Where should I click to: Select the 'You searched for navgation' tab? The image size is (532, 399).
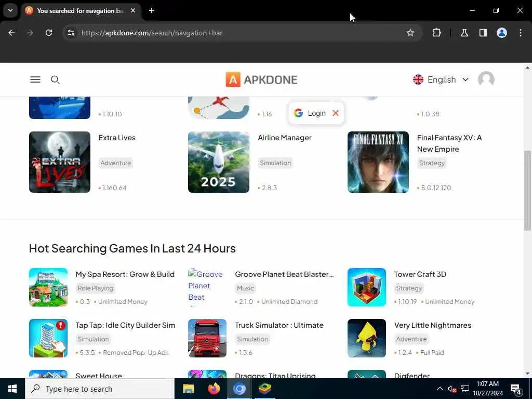click(x=81, y=10)
